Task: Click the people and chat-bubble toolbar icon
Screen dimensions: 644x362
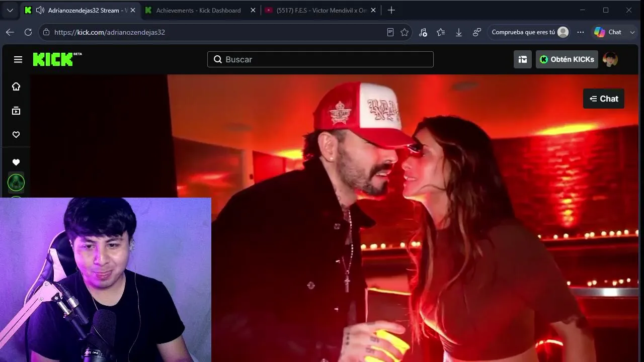Action: click(477, 32)
